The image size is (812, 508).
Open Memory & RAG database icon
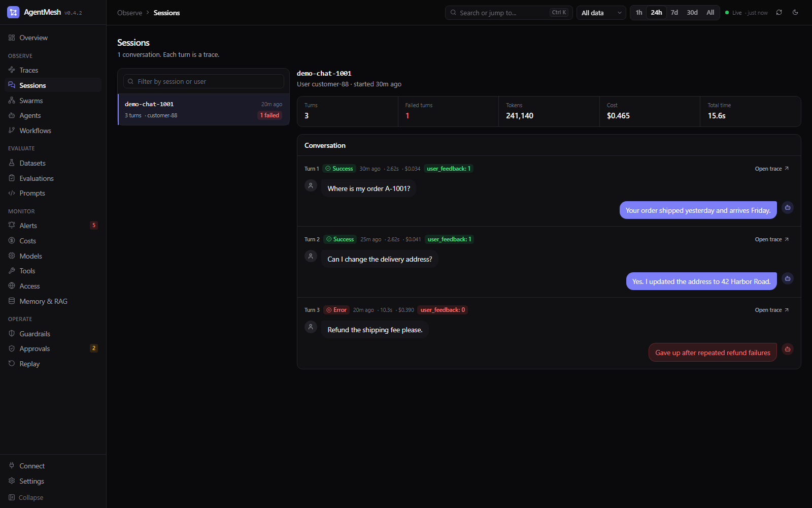(12, 301)
